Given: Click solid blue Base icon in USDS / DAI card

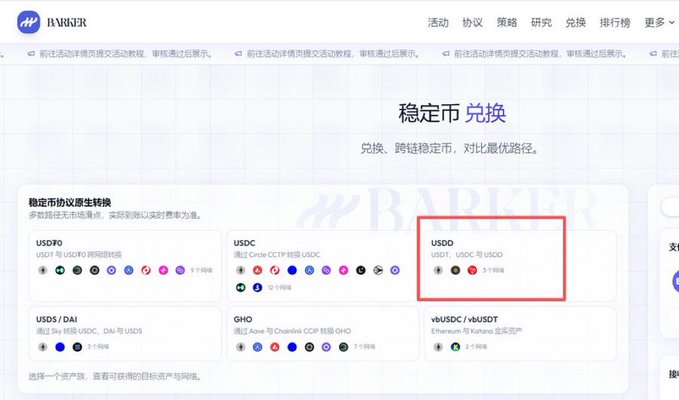Looking at the screenshot, I should tap(60, 347).
